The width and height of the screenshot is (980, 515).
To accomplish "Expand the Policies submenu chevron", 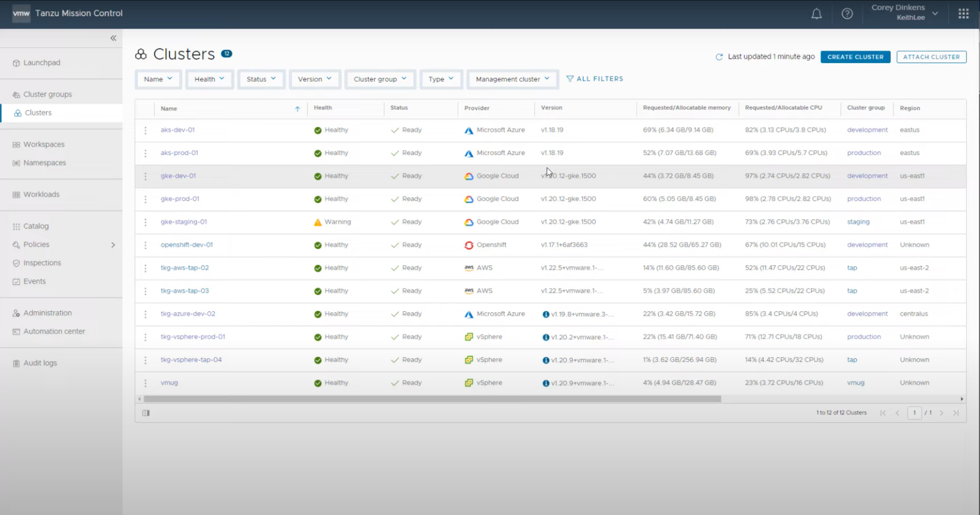I will [113, 245].
